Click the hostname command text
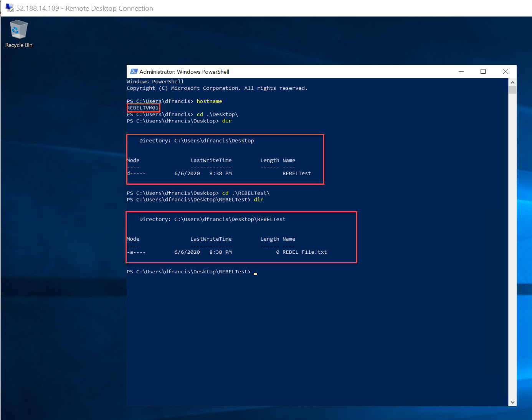Screen dimensions: 532x420 (209, 101)
